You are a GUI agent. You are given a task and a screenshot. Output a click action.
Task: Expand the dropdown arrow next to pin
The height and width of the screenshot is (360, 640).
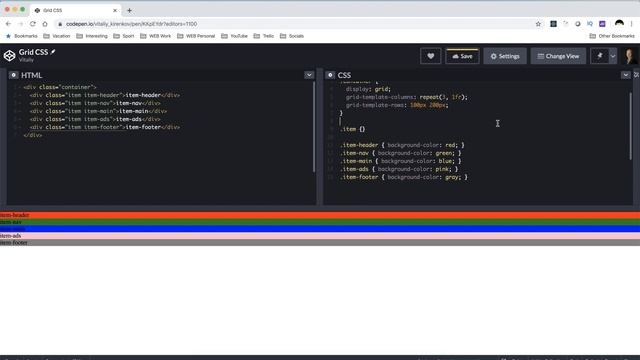coord(613,56)
